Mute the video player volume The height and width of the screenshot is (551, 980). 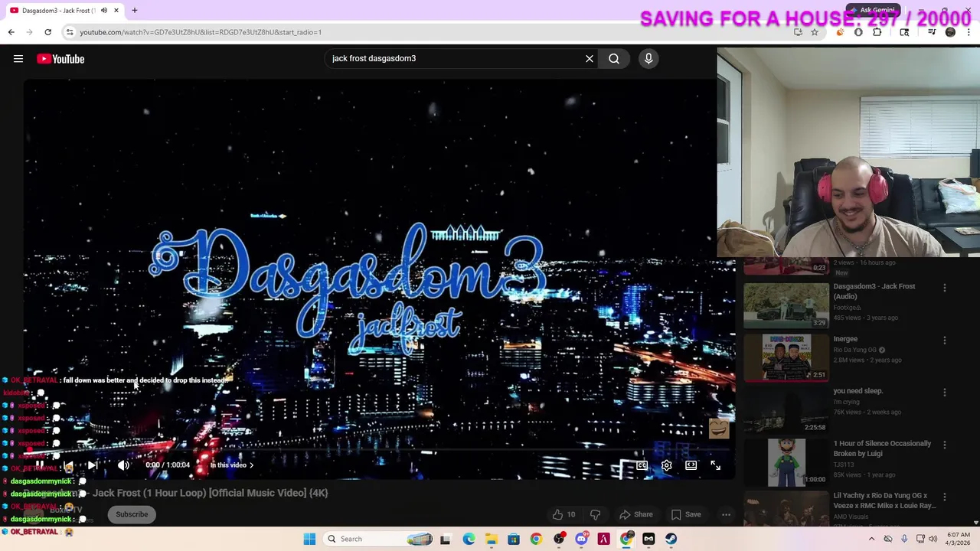tap(123, 465)
